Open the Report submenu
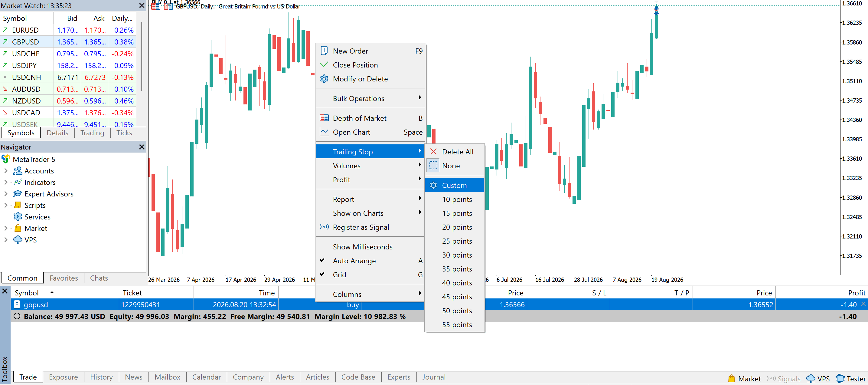The image size is (868, 385). 370,199
